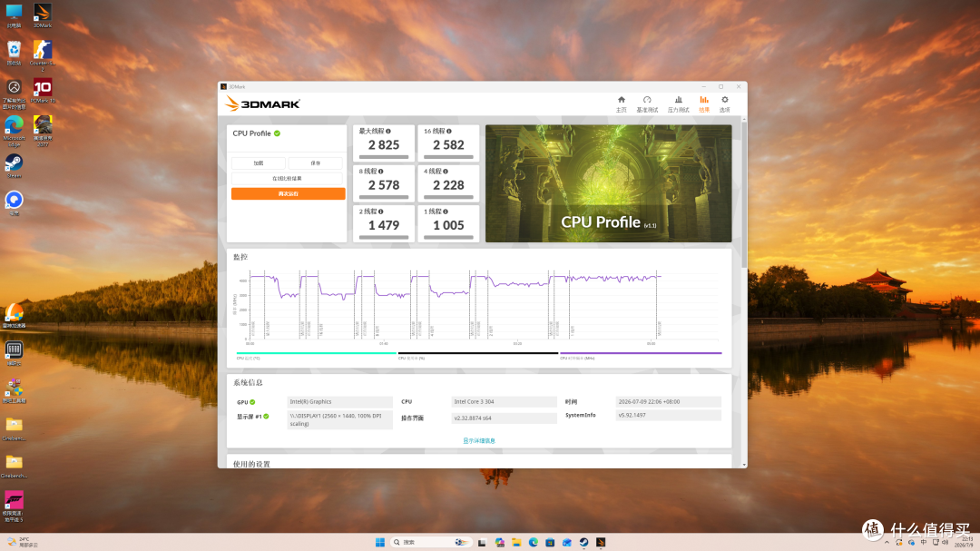Click the 2 582 score for 16 threads
Image resolution: width=980 pixels, height=551 pixels.
click(449, 145)
